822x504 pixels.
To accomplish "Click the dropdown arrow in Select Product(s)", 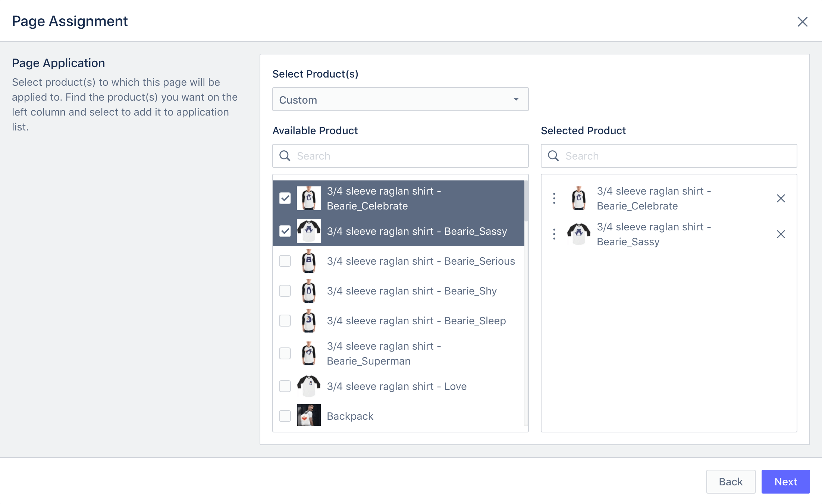I will coord(516,99).
